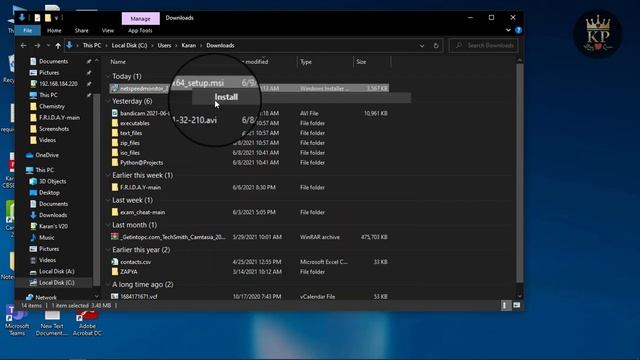This screenshot has height=360, width=640.
Task: Switch to details view layout icon
Action: coord(505,305)
